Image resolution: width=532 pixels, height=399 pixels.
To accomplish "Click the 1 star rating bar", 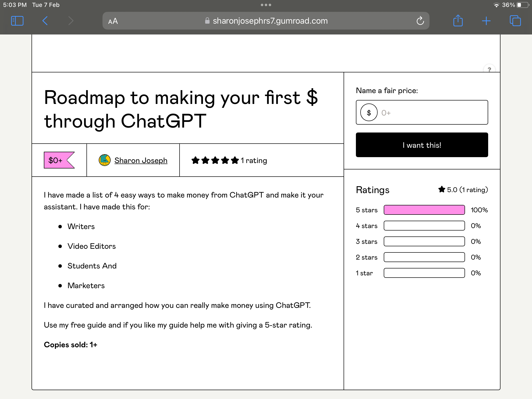I will click(424, 273).
